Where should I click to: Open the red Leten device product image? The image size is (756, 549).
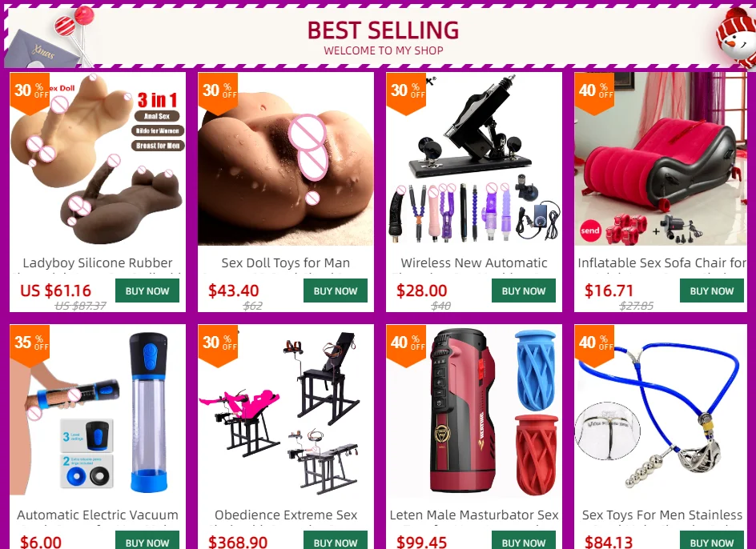tap(474, 411)
